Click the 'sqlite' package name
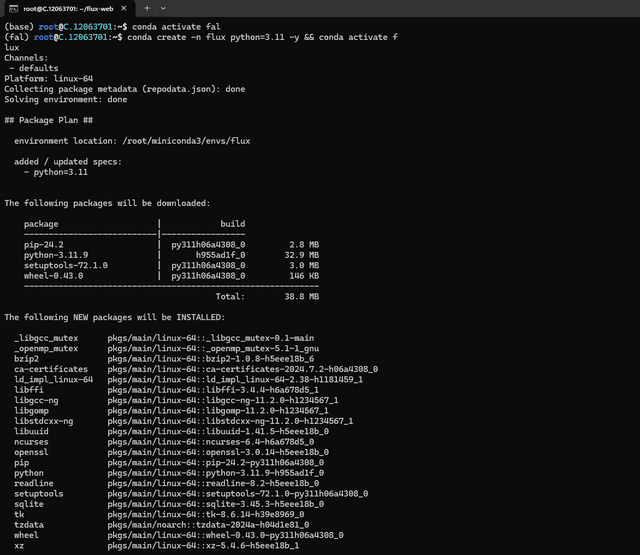 tap(29, 504)
